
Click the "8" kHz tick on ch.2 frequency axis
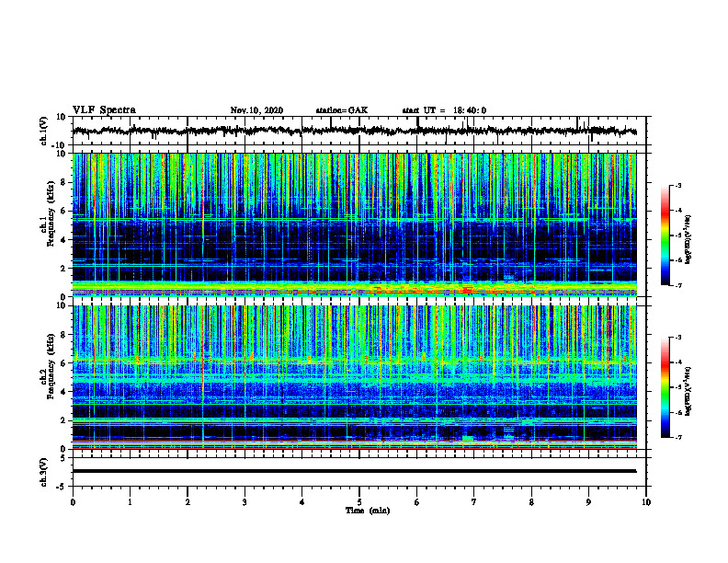coord(63,335)
